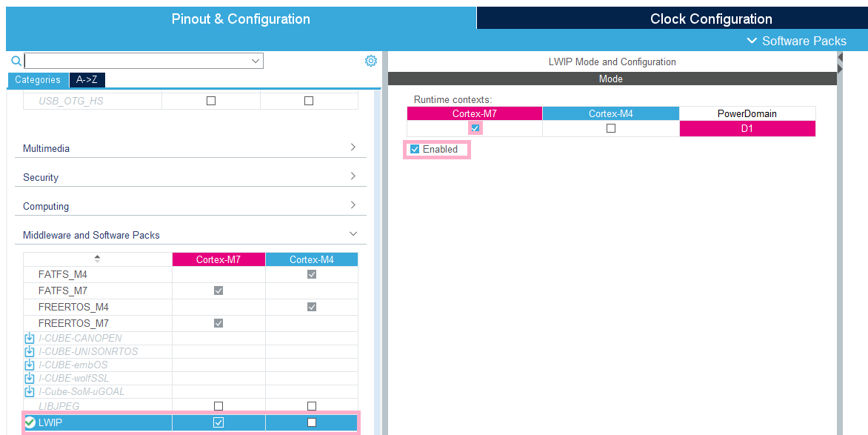Select the FATFS_M4 row

click(190, 274)
